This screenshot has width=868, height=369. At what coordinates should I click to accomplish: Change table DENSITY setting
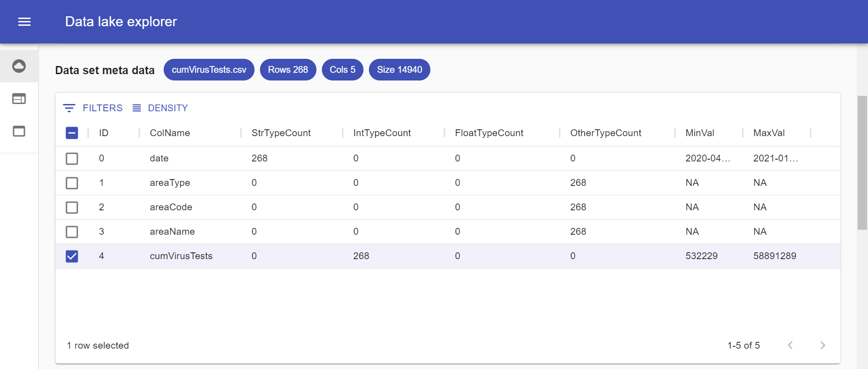(160, 108)
